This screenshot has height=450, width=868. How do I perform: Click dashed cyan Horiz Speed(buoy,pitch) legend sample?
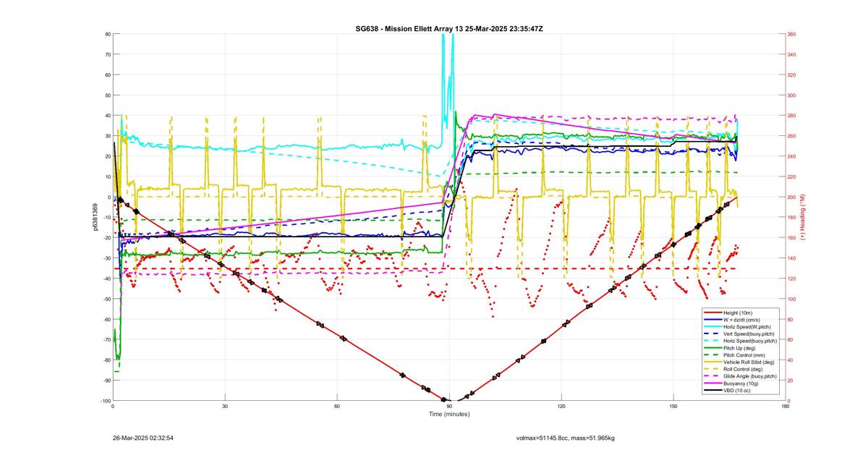(x=712, y=341)
